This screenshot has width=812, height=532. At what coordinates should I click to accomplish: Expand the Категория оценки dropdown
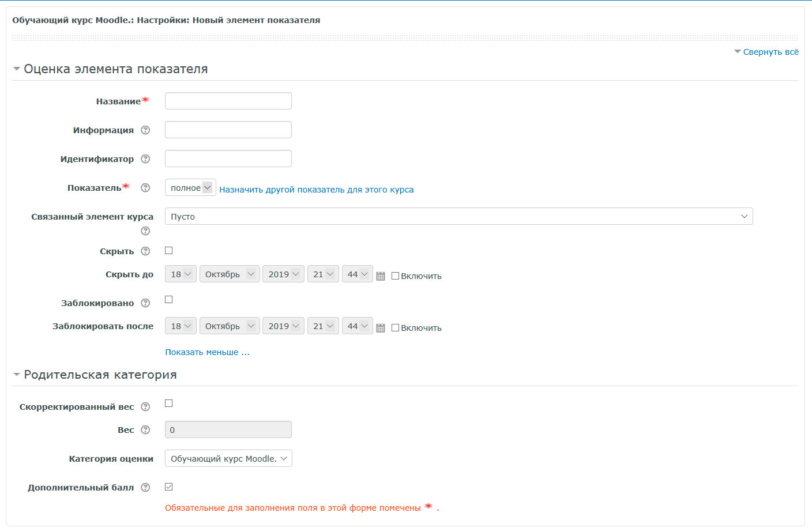click(x=228, y=459)
